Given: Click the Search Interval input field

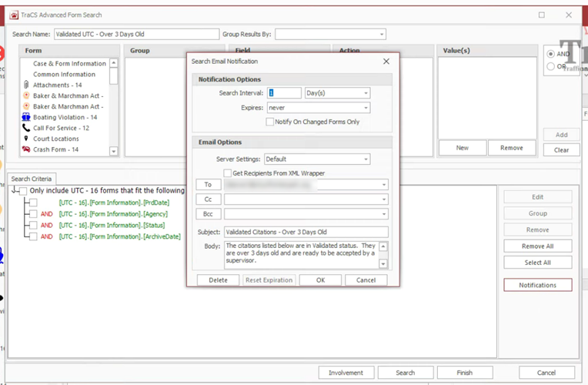Looking at the screenshot, I should (x=284, y=93).
